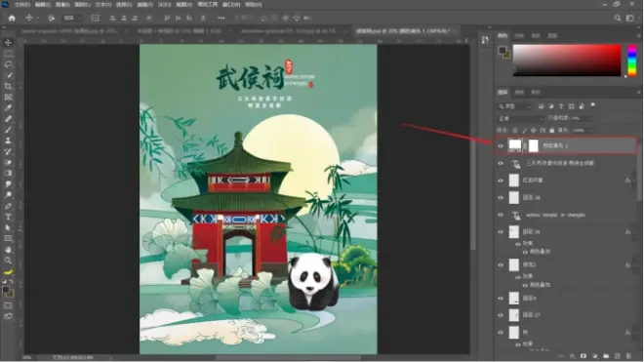Viewport: 644px width, 362px height.
Task: Click the delete layer trash icon
Action: (628, 356)
